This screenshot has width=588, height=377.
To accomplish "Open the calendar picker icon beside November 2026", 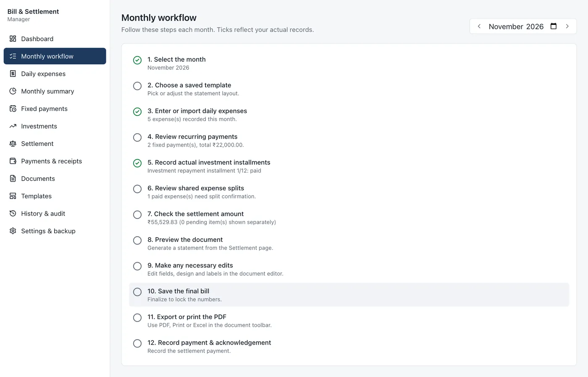I will [x=554, y=26].
